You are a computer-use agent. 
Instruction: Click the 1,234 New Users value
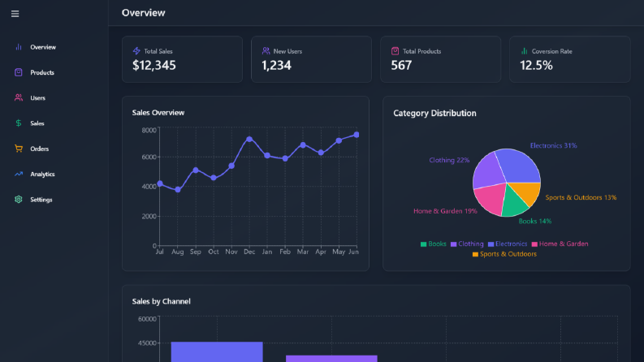276,65
